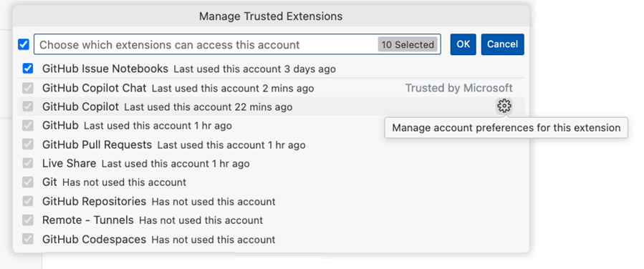Toggle GitHub Repositories checkbox
Image resolution: width=644 pixels, height=269 pixels.
point(27,201)
